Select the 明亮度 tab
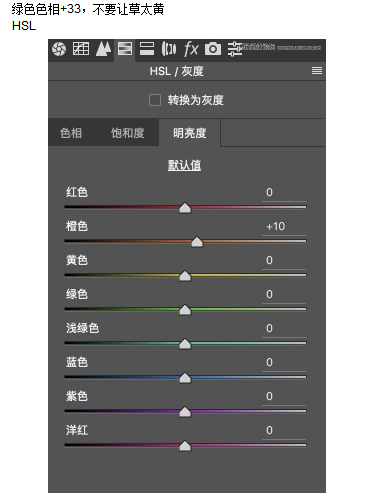The width and height of the screenshot is (378, 493). pos(190,133)
